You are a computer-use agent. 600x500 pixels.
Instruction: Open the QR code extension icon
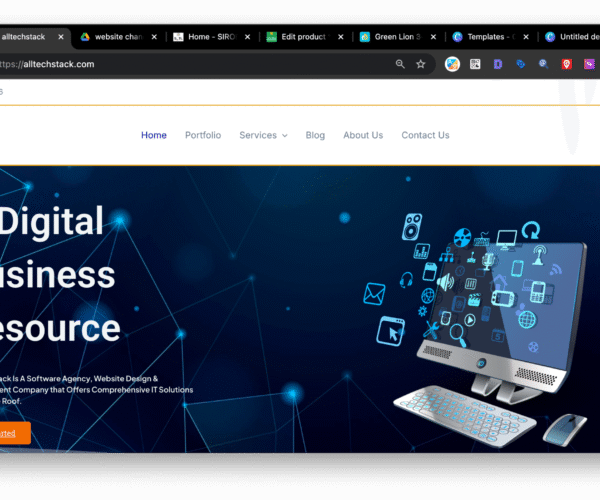point(475,64)
